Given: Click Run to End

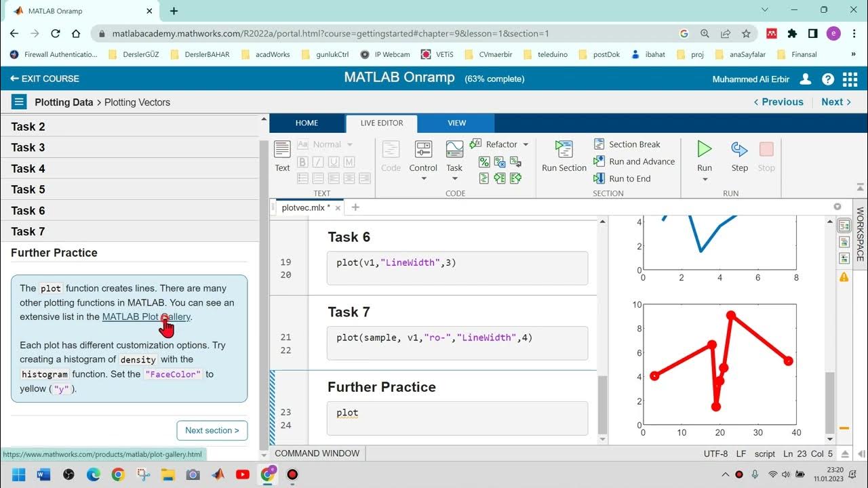Looking at the screenshot, I should pos(622,179).
